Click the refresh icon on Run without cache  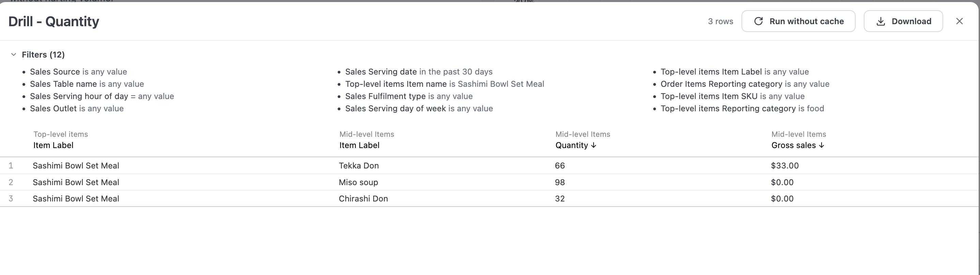tap(759, 21)
